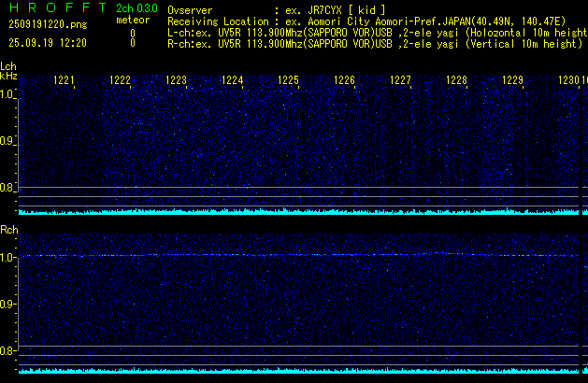The height and width of the screenshot is (383, 588).
Task: Click the Lch channel label
Action: [x=8, y=66]
